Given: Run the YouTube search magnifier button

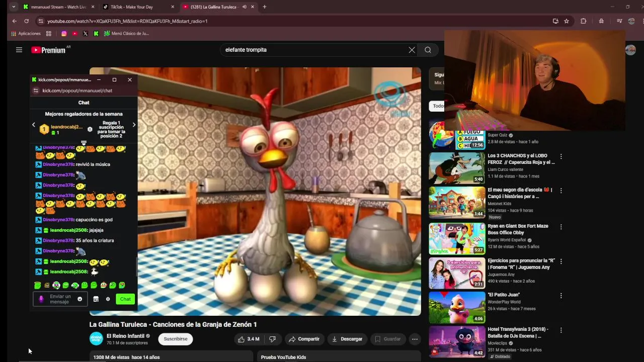Looking at the screenshot, I should click(x=428, y=50).
